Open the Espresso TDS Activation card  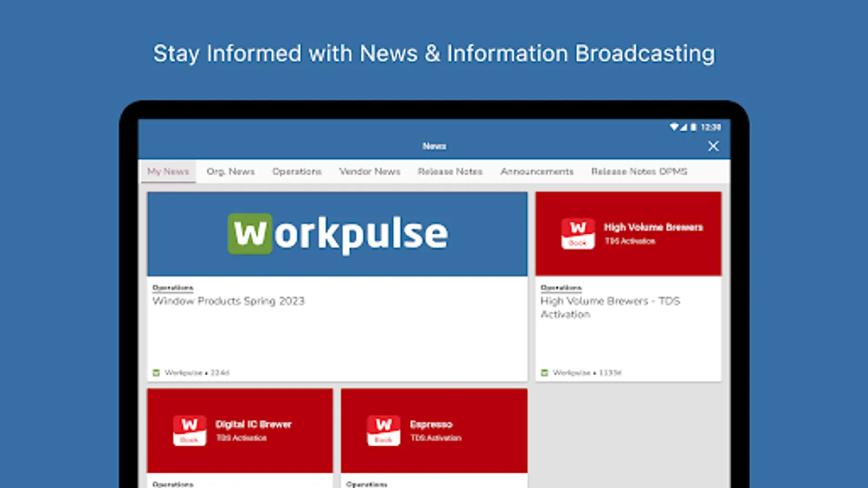434,430
